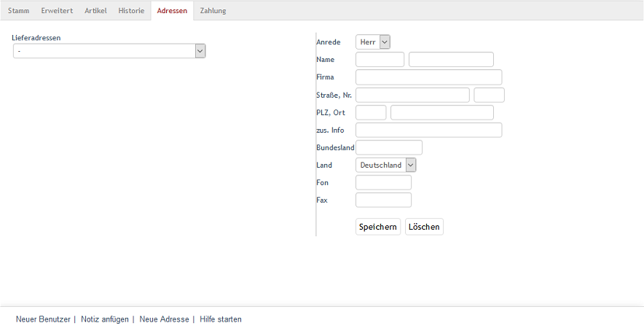Click the Speichern button
644x331 pixels.
click(x=377, y=227)
